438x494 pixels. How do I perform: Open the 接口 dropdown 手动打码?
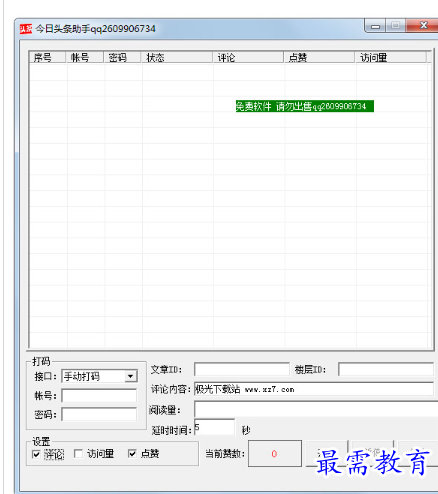click(x=99, y=376)
